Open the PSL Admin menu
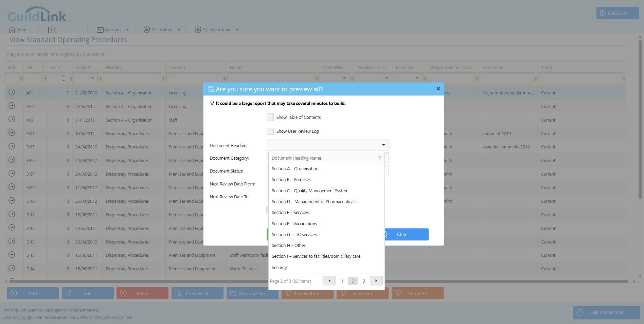This screenshot has height=324, width=644. (x=162, y=30)
